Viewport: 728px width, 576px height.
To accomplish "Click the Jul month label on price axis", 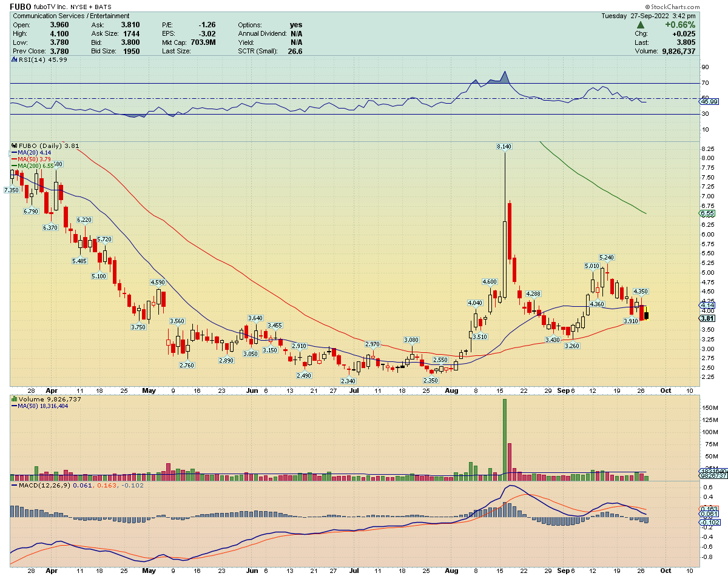I will (354, 391).
